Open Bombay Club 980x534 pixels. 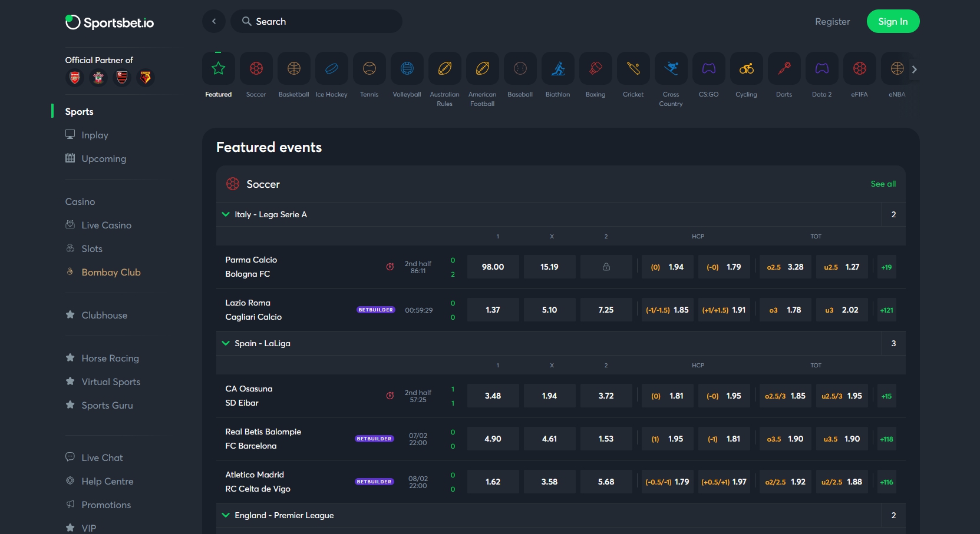click(111, 272)
